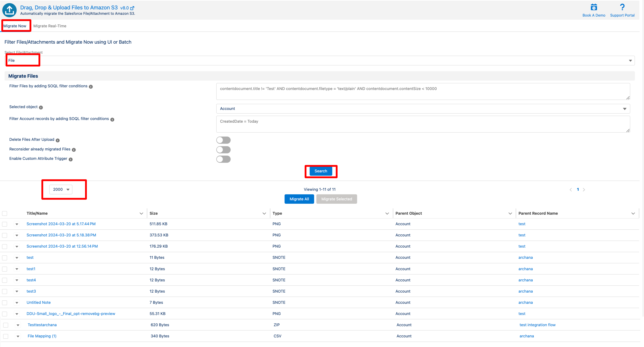644x347 pixels.
Task: Click info icon for Enable Custom Attribute Trigger
Action: [x=71, y=159]
